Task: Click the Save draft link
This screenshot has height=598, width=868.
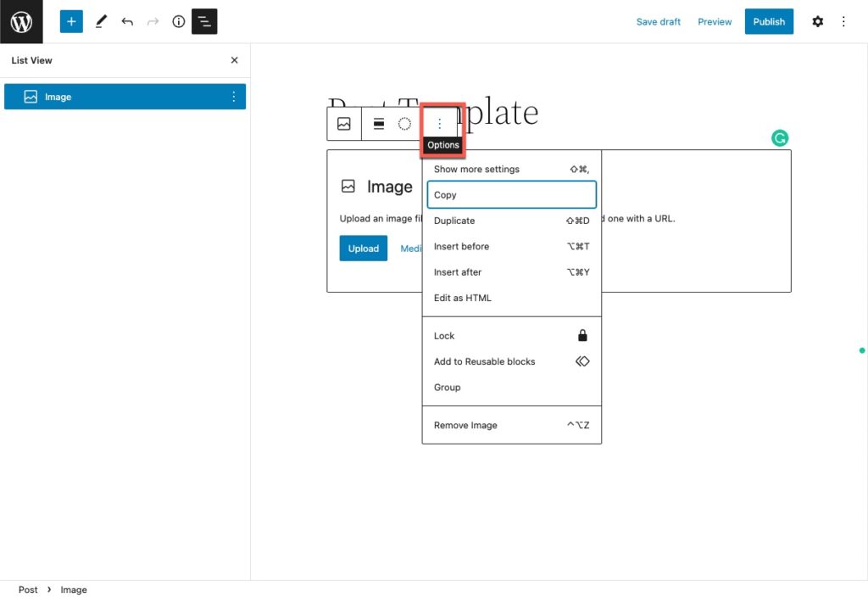Action: pyautogui.click(x=658, y=21)
